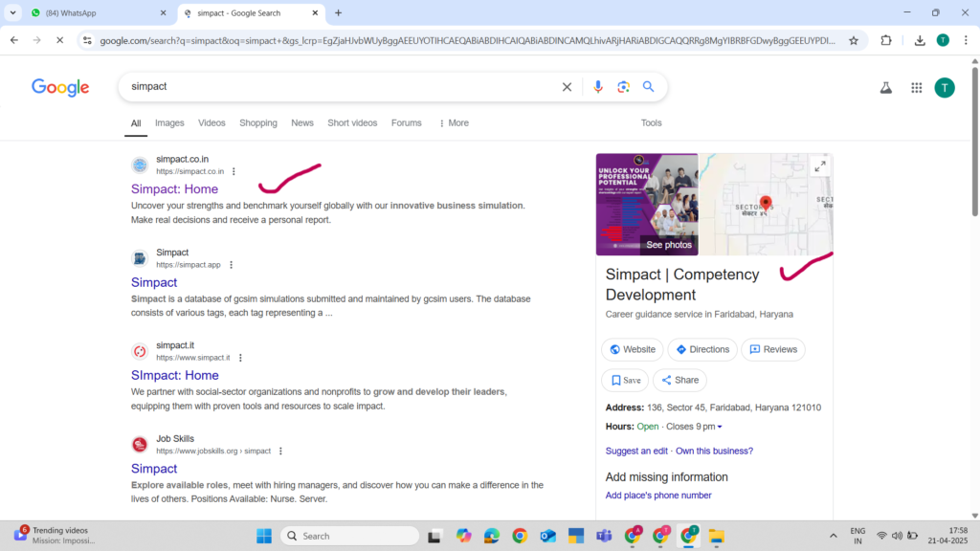The height and width of the screenshot is (551, 980).
Task: Click the Windows taskbar Search box
Action: pyautogui.click(x=349, y=536)
